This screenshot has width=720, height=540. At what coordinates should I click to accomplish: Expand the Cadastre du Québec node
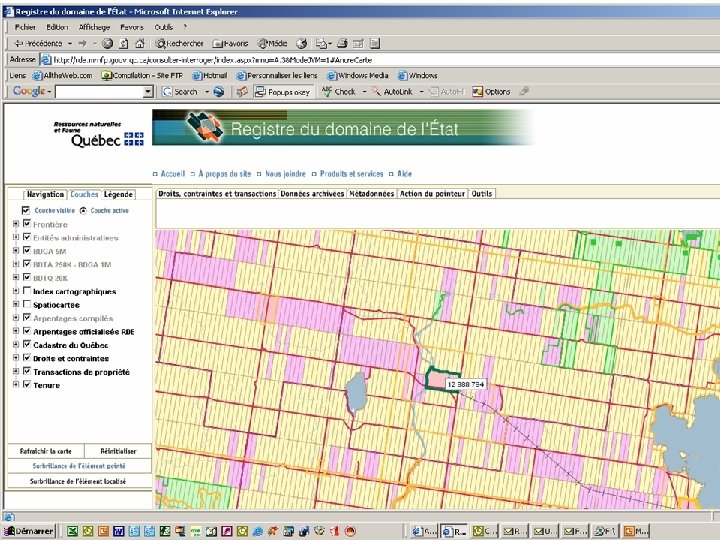click(x=16, y=344)
